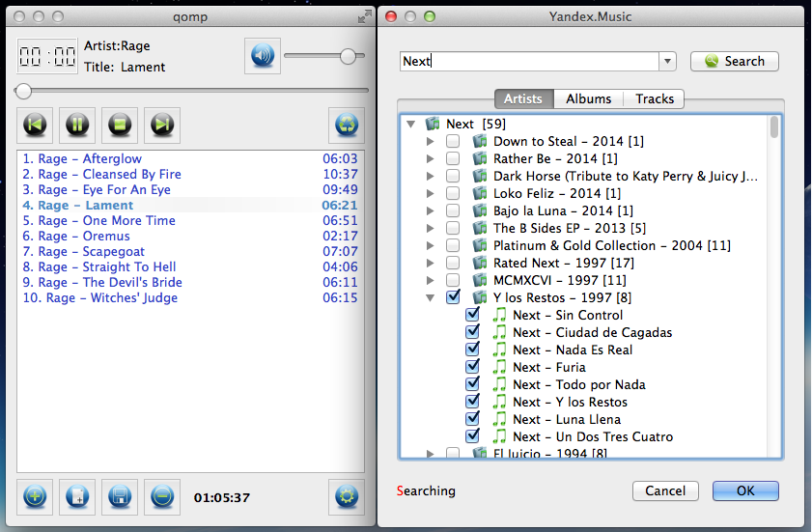This screenshot has height=532, width=812.
Task: Uncheck the Y los Restos album checkbox
Action: [x=453, y=297]
